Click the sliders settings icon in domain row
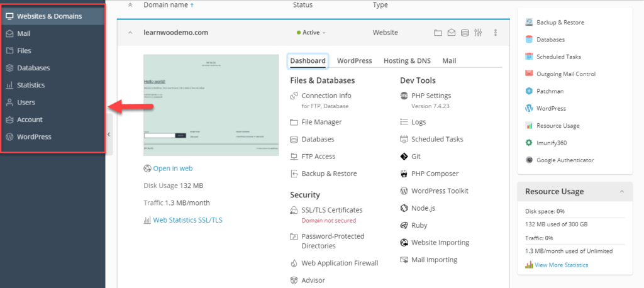 (x=478, y=33)
